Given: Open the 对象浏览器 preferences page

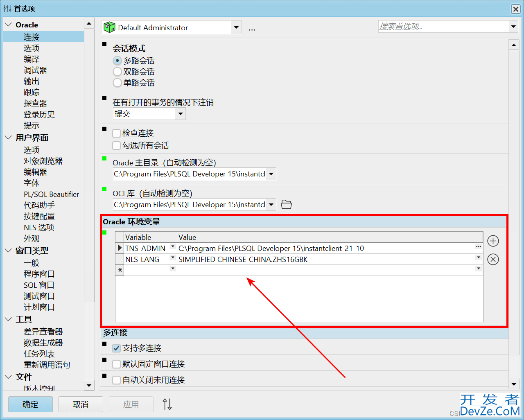Looking at the screenshot, I should coord(43,161).
